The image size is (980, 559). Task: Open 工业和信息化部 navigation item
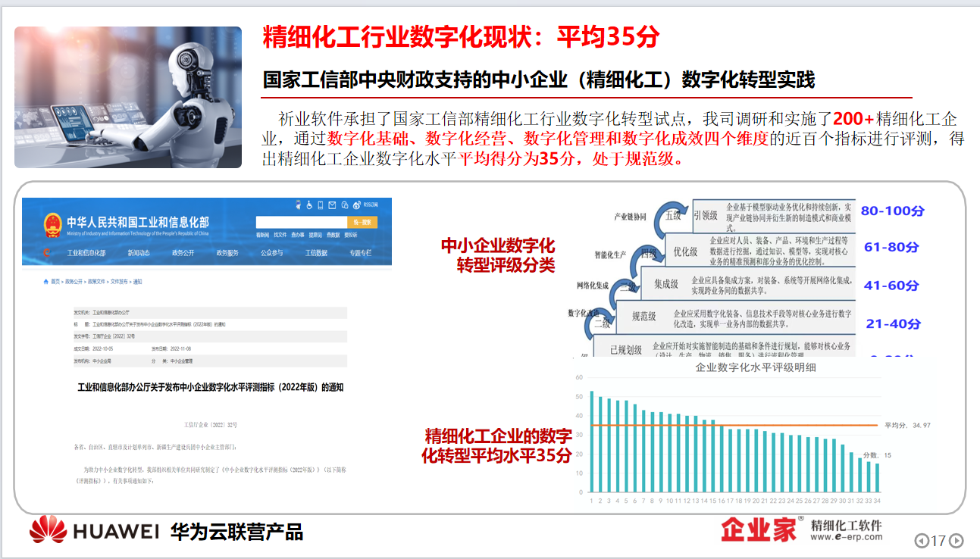point(86,253)
